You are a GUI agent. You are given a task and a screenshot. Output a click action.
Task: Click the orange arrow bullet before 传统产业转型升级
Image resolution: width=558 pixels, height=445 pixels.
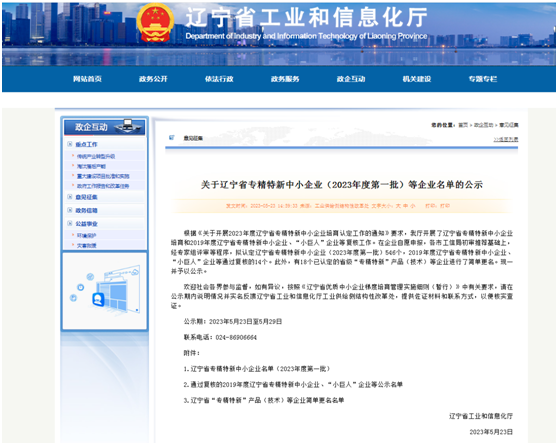coord(73,156)
